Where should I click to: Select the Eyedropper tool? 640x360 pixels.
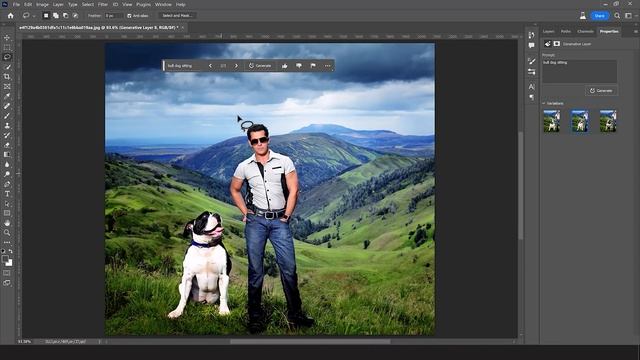click(7, 96)
